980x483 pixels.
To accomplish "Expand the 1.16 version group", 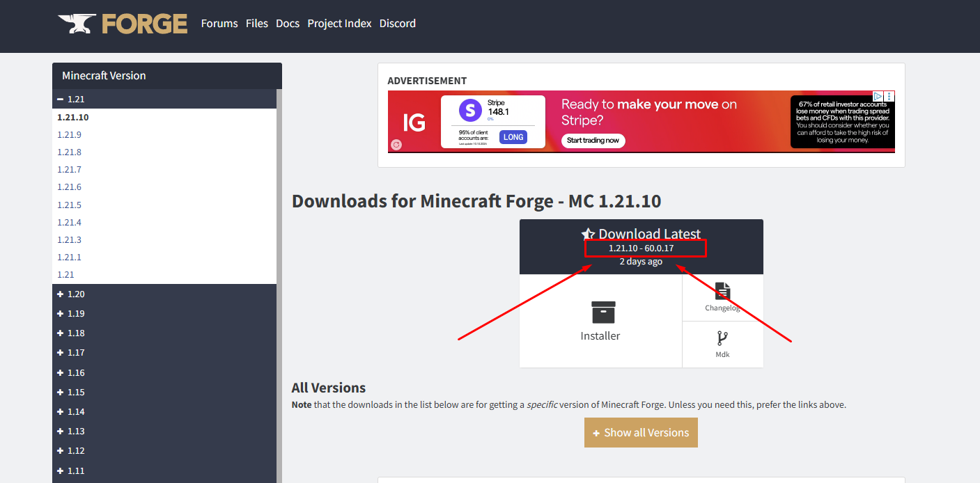I will point(61,373).
